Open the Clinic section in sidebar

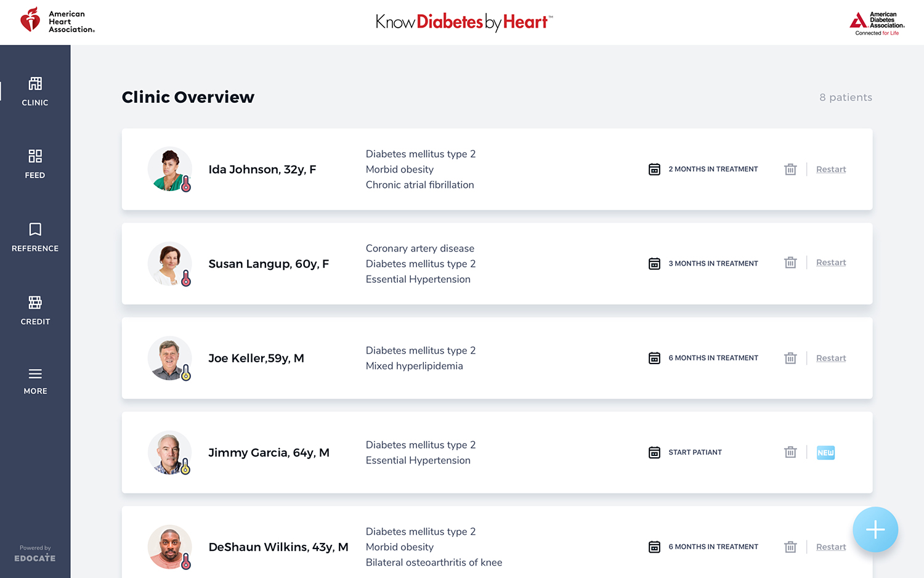(x=35, y=91)
